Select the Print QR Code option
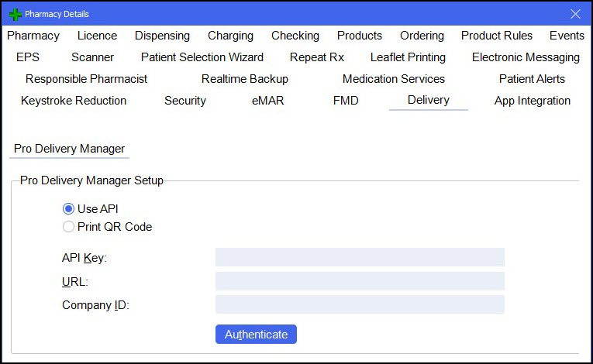The width and height of the screenshot is (593, 364). coord(69,227)
